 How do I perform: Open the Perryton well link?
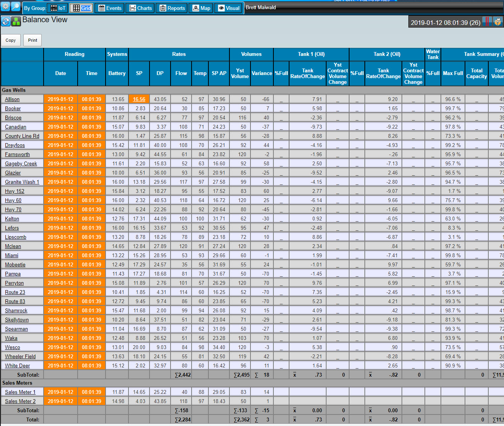15,283
